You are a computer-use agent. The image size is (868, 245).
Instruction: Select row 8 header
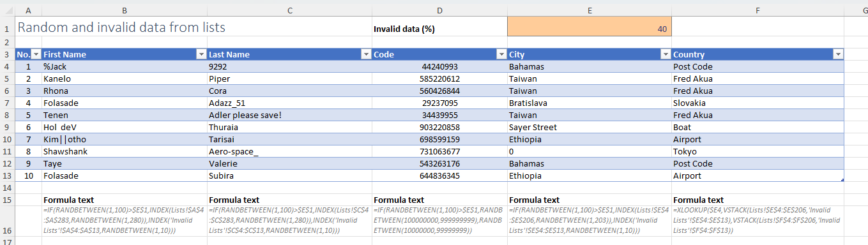[x=7, y=115]
